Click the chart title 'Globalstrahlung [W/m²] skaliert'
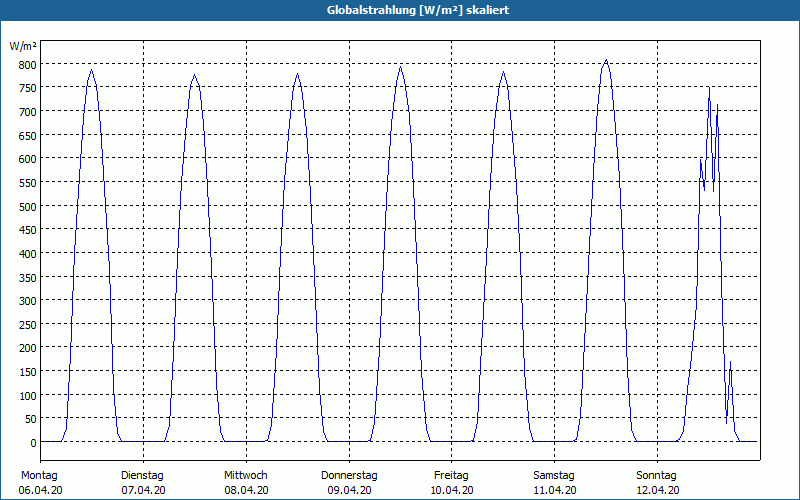Viewport: 800px width, 500px height. (418, 10)
